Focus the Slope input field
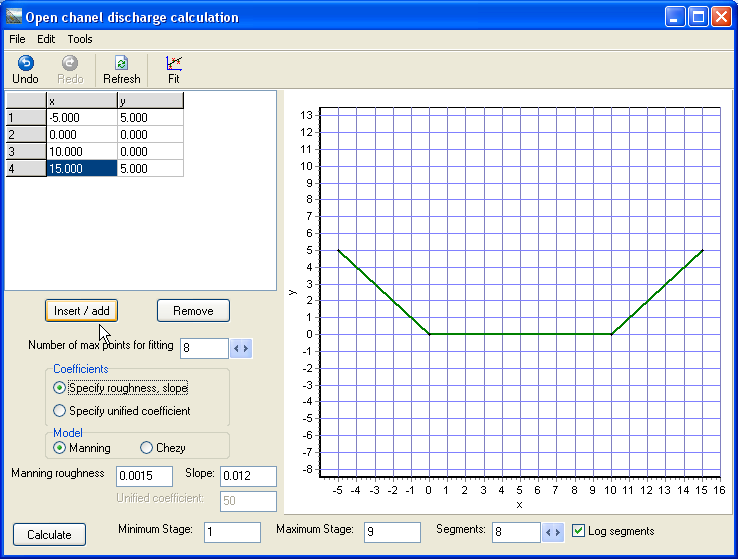738x559 pixels. click(x=249, y=476)
